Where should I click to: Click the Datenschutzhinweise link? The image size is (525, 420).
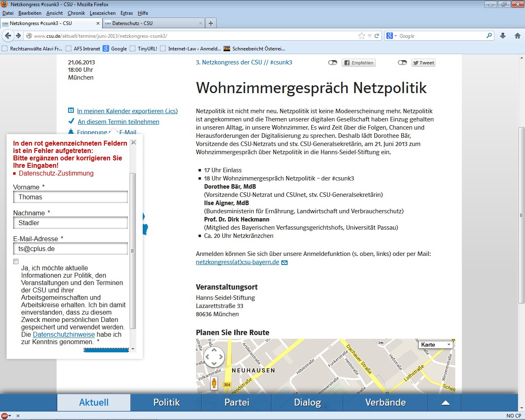(64, 334)
